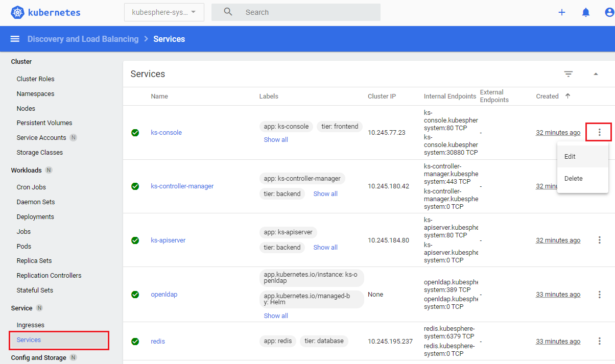Screen dimensions: 615x364
Task: Show all labels for openldap
Action: point(276,316)
